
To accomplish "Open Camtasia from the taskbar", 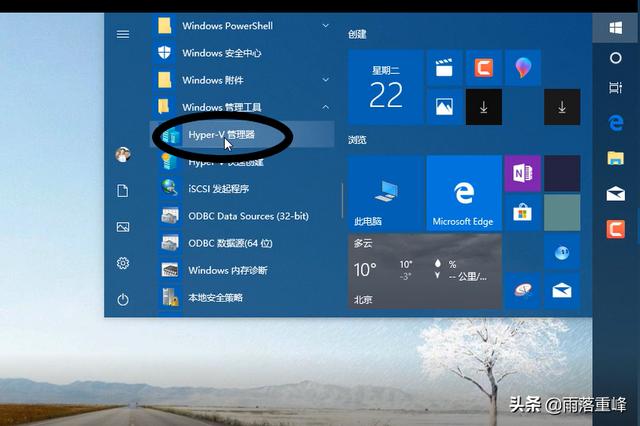I will click(616, 229).
